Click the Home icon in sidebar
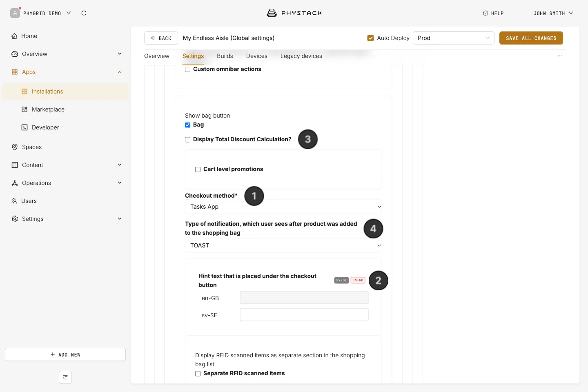The image size is (588, 392). click(x=15, y=36)
